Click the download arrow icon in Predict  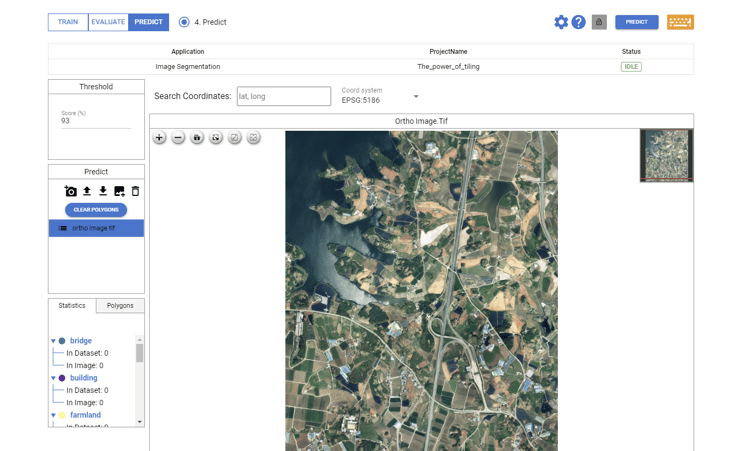click(x=103, y=191)
